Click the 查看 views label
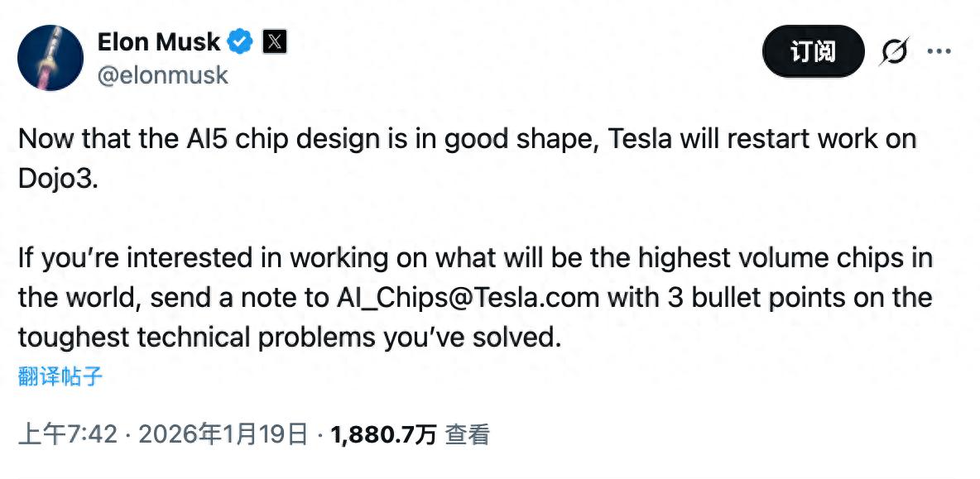 [468, 434]
